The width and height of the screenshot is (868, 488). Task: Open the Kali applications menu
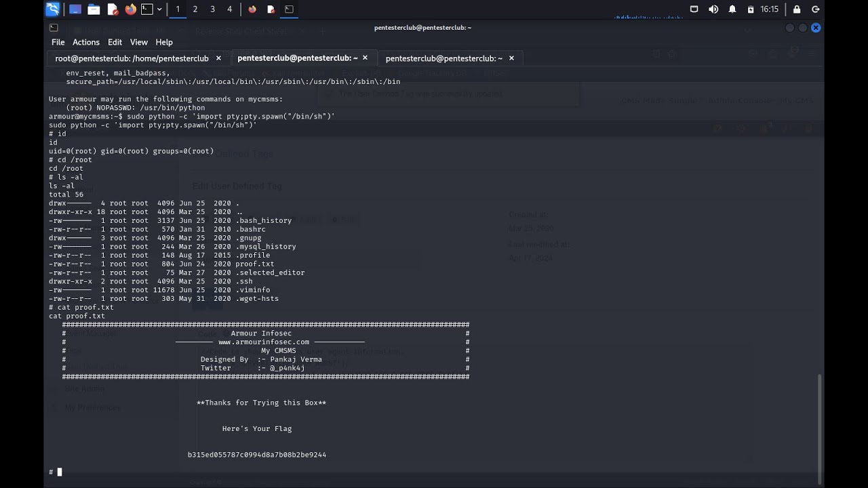coord(52,9)
